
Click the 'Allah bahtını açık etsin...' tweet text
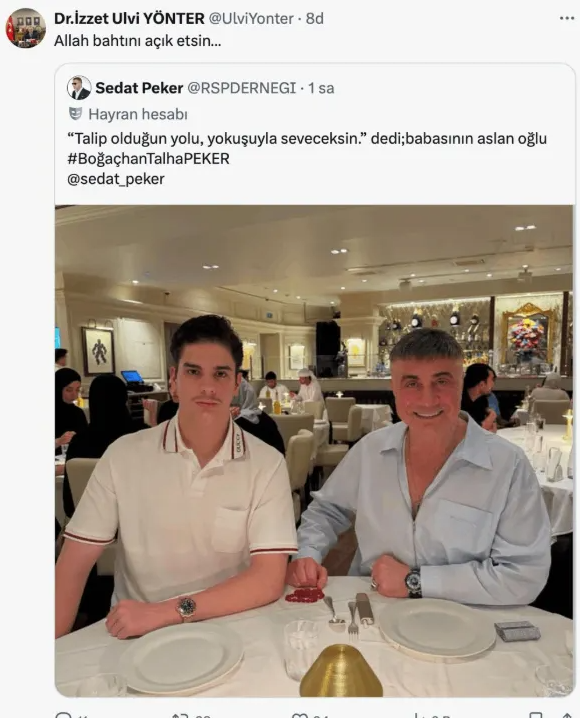[138, 41]
